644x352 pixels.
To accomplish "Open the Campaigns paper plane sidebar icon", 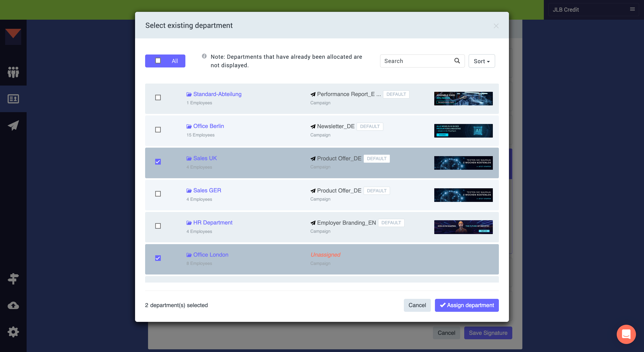I will click(x=13, y=125).
